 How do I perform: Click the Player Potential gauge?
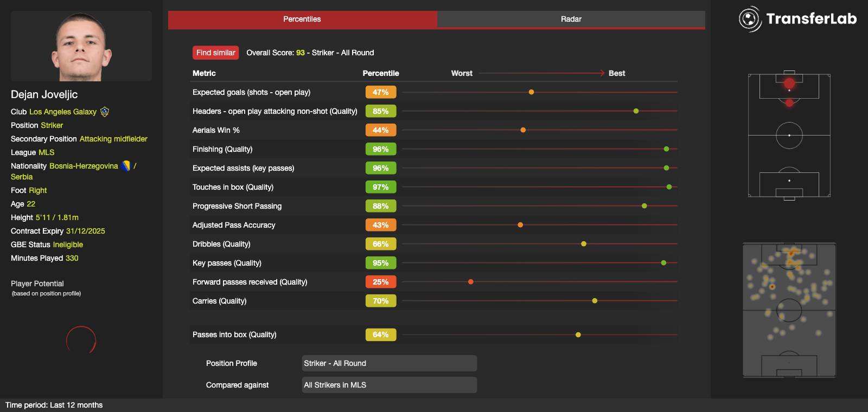(x=81, y=339)
